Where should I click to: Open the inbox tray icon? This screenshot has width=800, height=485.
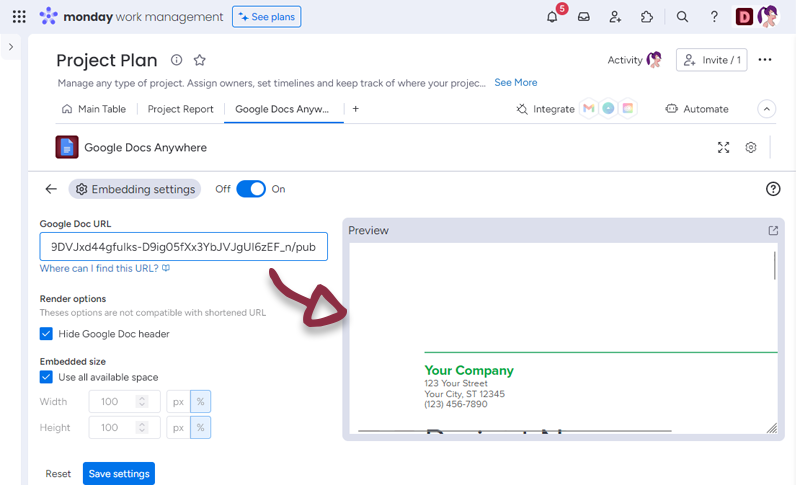tap(584, 17)
